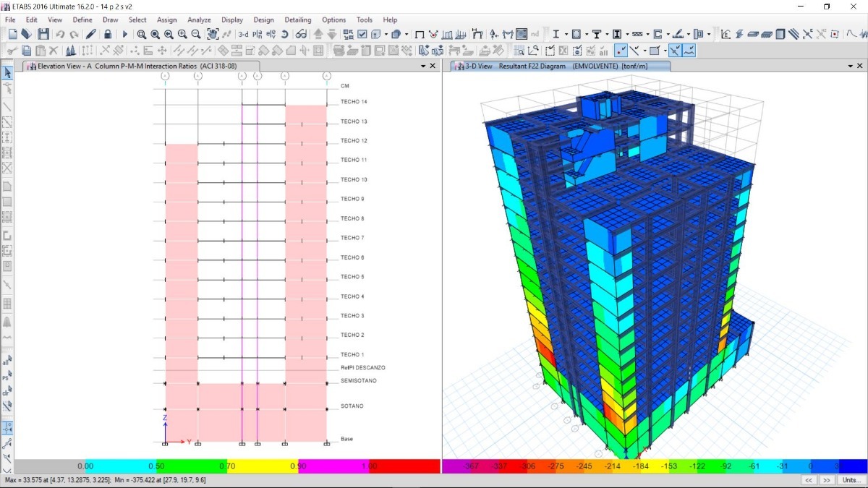
Task: Toggle the highlighted snap tool in left sidebar
Action: pyautogui.click(x=7, y=427)
